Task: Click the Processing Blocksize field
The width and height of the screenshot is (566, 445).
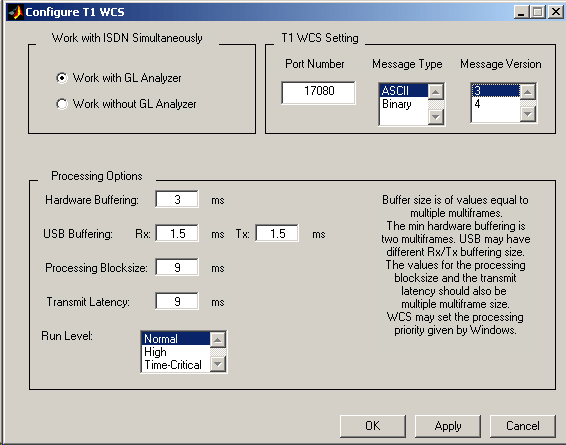Action: click(177, 267)
